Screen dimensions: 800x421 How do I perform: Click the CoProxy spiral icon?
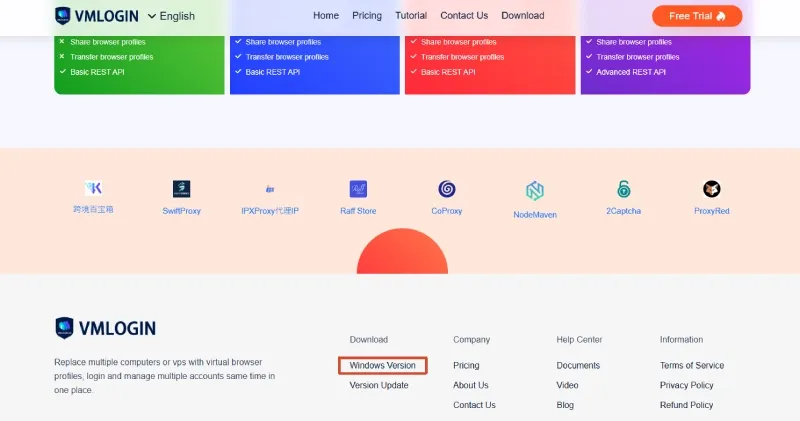tap(447, 189)
